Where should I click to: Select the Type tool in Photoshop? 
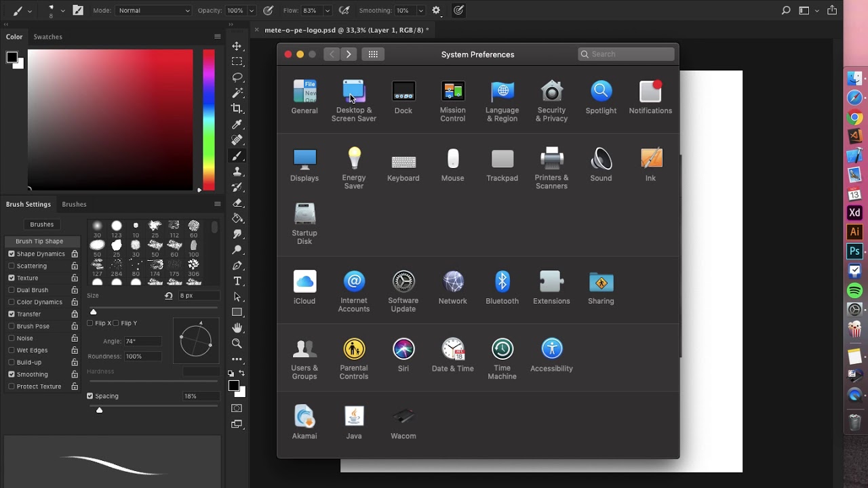point(237,281)
